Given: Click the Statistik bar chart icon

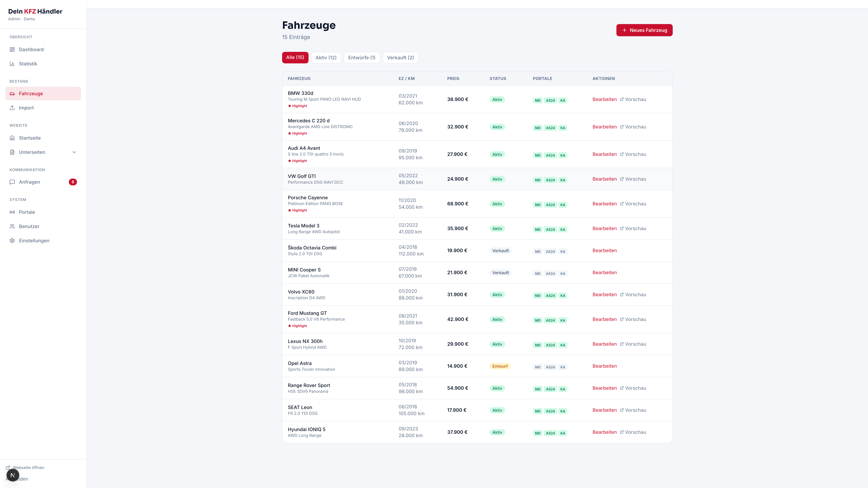Looking at the screenshot, I should [x=12, y=64].
